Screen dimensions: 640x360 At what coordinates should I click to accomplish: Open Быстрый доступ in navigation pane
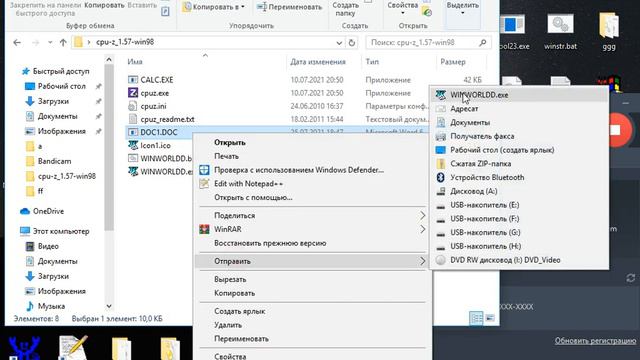point(61,71)
